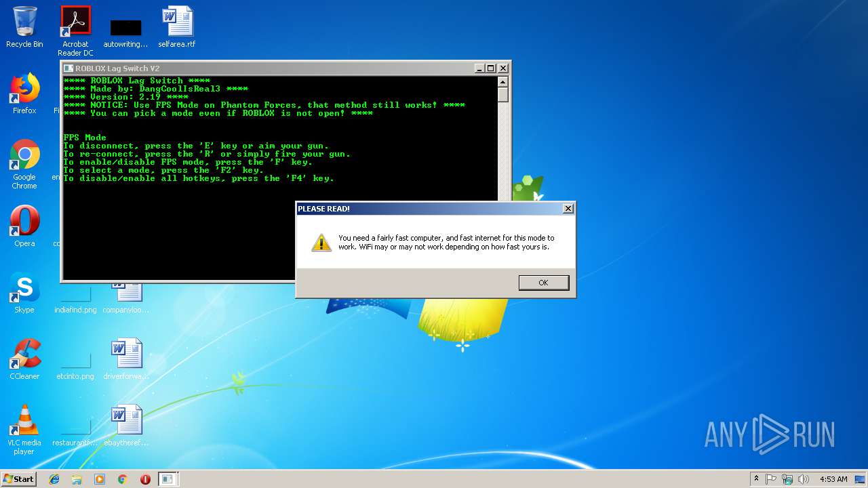
Task: Select the autowriting desktop file
Action: click(x=126, y=33)
